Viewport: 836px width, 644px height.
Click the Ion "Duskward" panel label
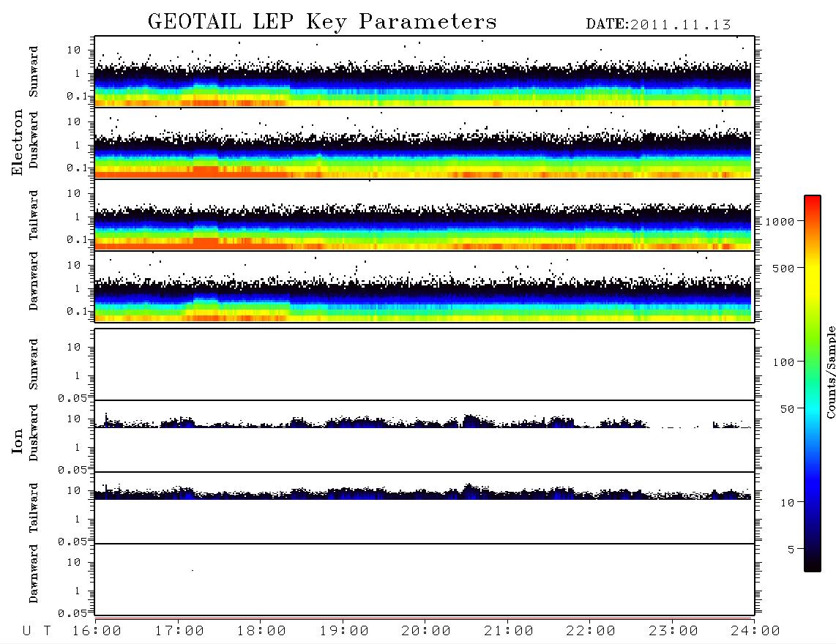[x=34, y=433]
